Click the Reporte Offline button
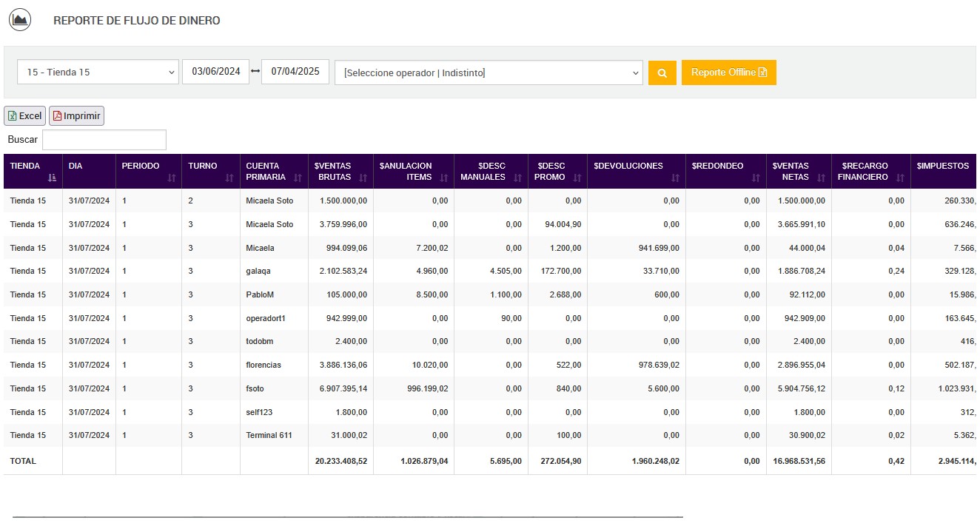Screen dimensions: 980x529 728,73
